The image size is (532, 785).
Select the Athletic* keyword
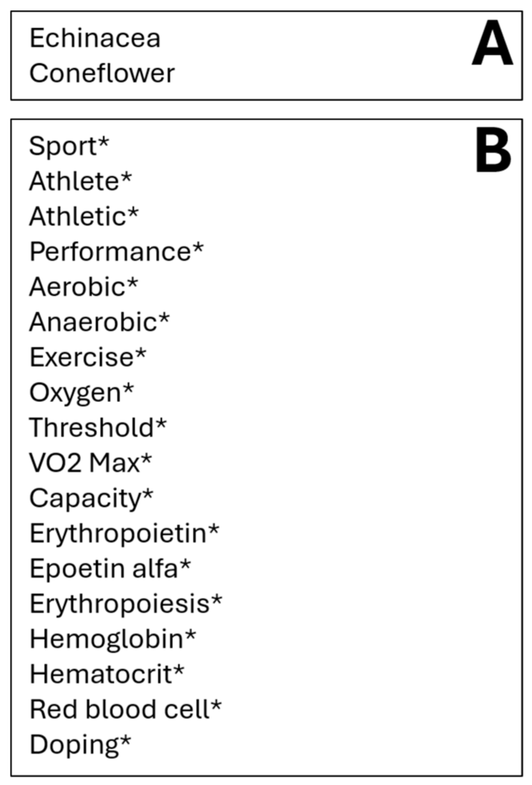(84, 216)
